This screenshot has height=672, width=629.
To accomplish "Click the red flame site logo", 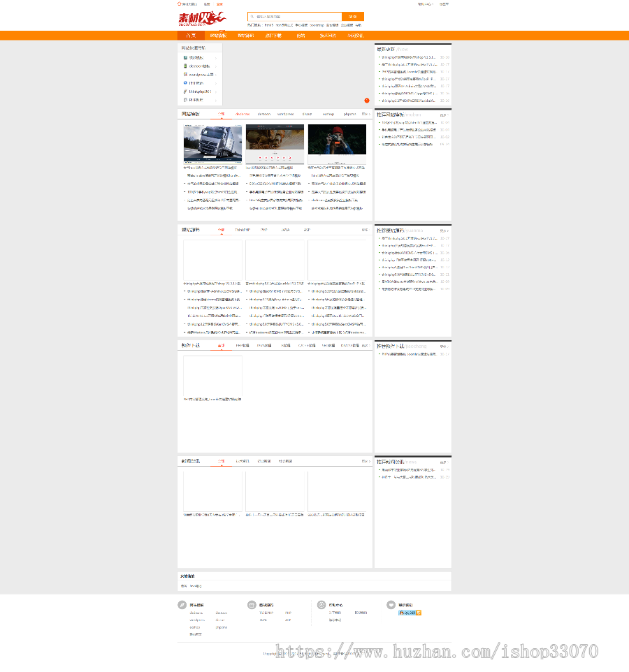I will click(x=202, y=19).
